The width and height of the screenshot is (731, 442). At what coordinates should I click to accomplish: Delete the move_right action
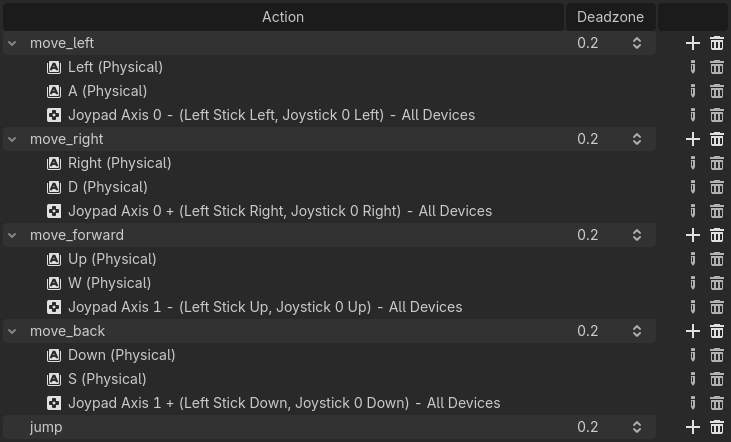click(717, 139)
